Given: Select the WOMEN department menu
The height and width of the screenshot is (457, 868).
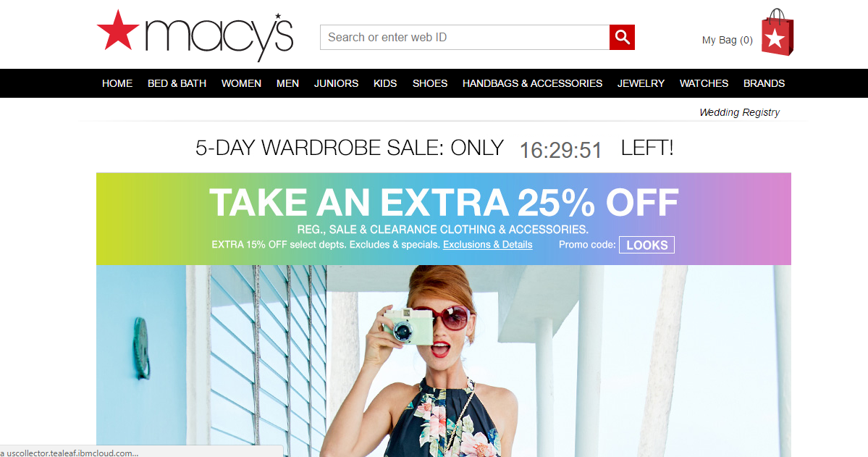Looking at the screenshot, I should pos(241,83).
